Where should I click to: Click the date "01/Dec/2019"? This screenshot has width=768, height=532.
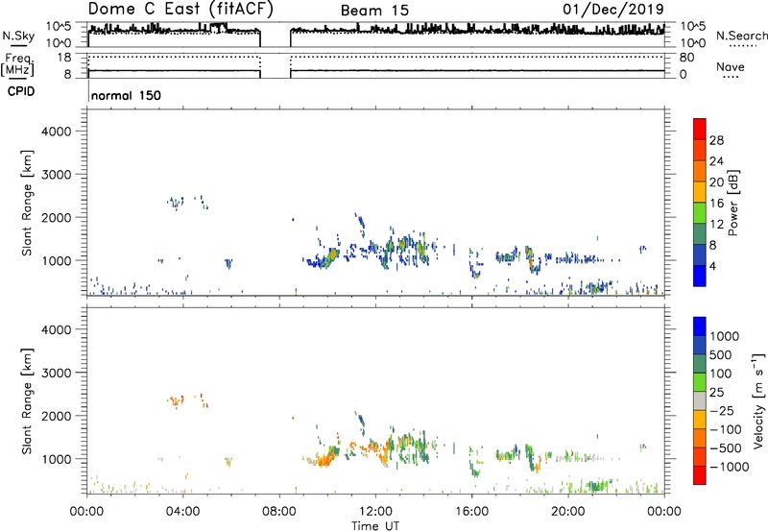[613, 9]
